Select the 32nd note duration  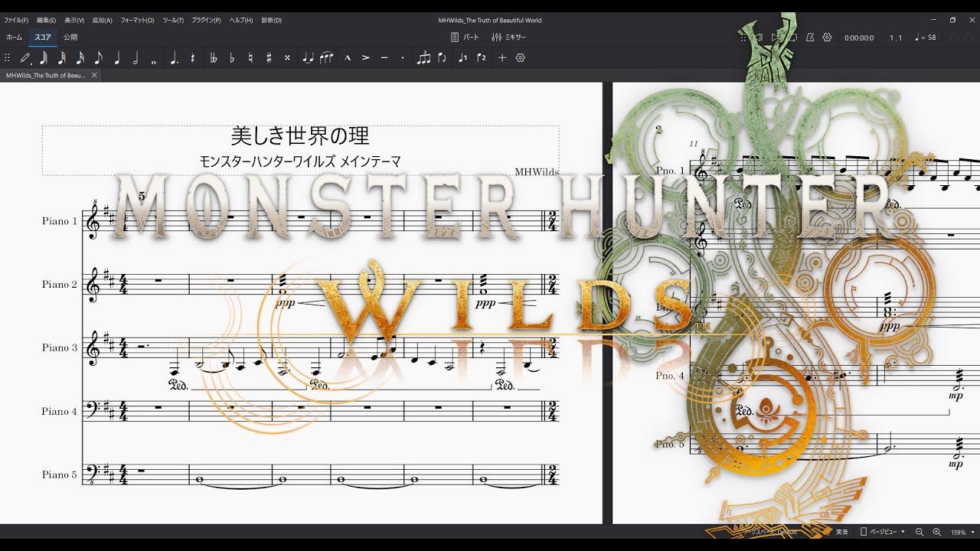tap(62, 57)
